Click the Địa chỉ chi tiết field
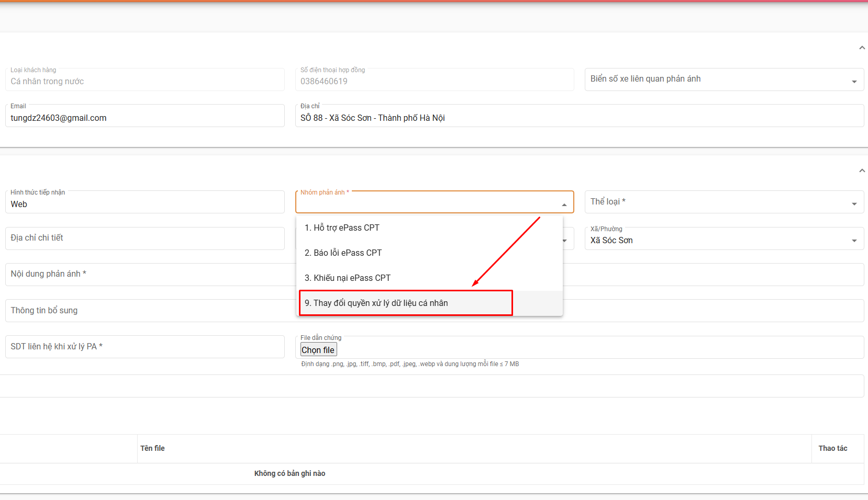The image size is (868, 500). coord(144,238)
